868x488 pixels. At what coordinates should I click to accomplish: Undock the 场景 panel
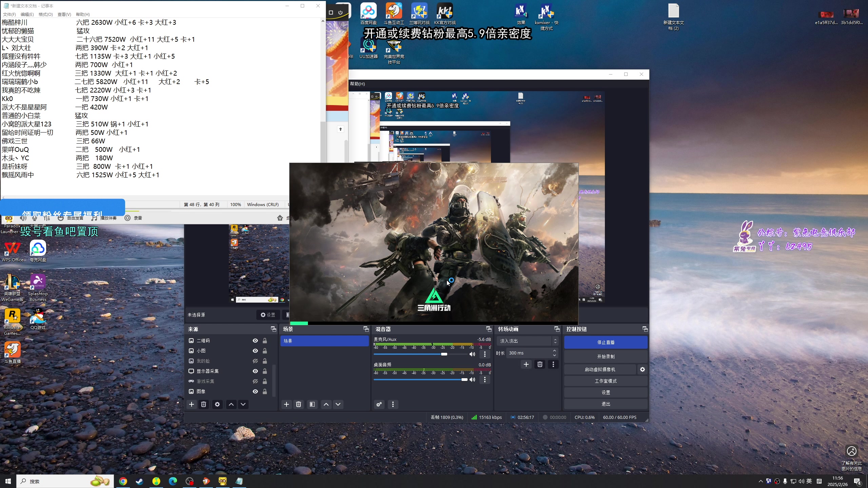366,329
